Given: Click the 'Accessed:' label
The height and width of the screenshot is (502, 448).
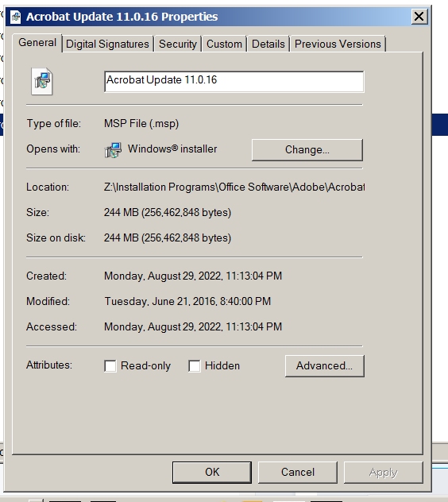Looking at the screenshot, I should coord(52,327).
